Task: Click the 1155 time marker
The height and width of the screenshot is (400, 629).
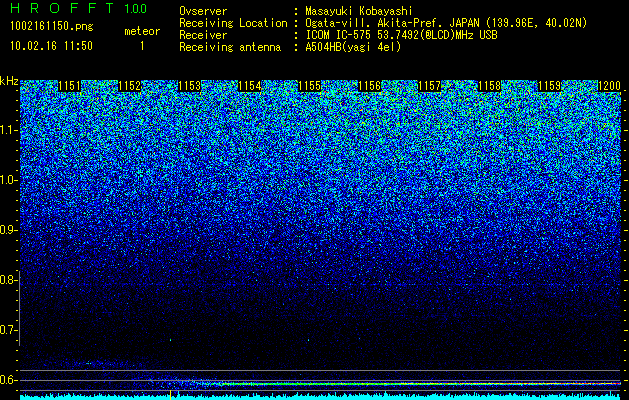Action: point(310,86)
